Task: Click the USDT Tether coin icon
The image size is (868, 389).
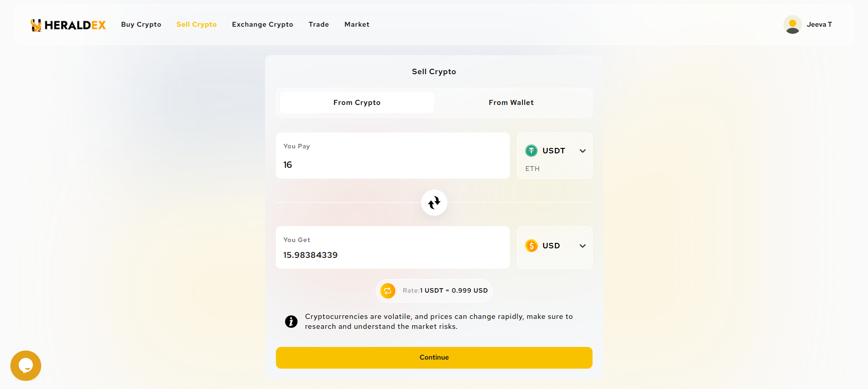Action: [x=531, y=151]
